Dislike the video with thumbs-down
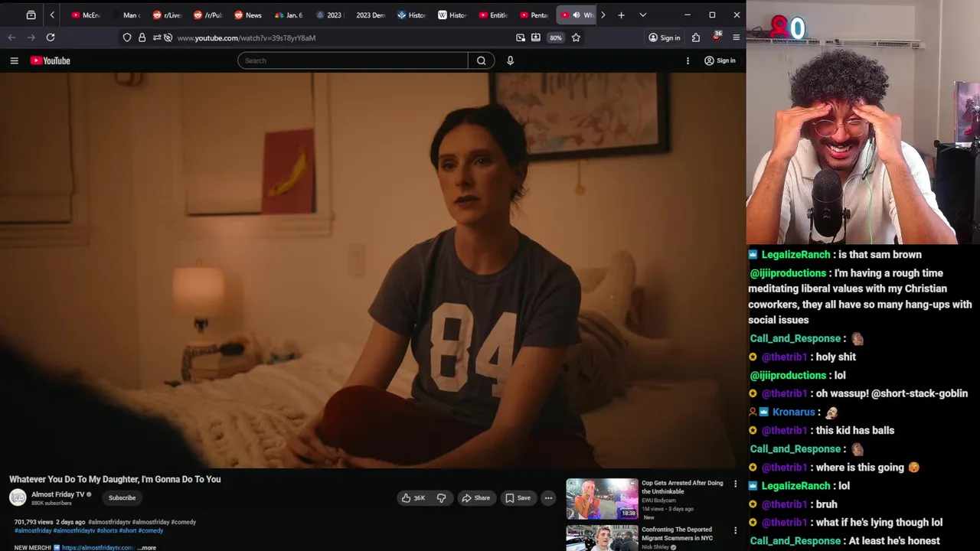 441,498
